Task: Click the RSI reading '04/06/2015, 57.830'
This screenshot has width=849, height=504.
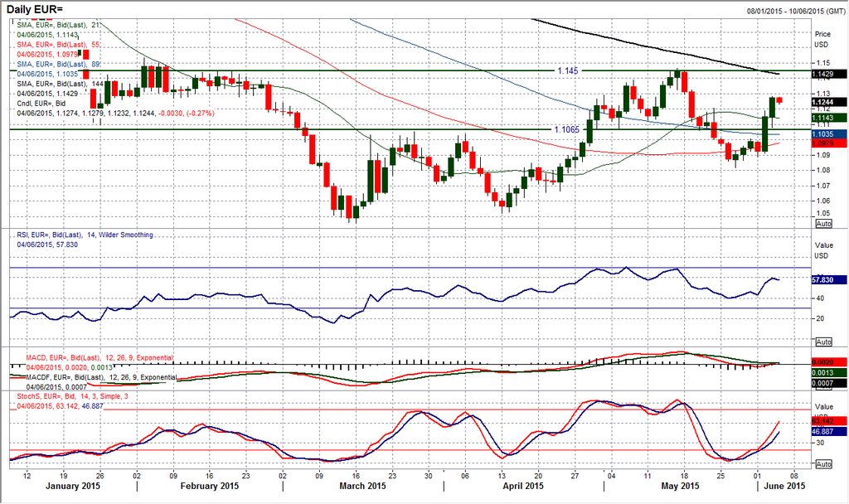Action: [47, 245]
